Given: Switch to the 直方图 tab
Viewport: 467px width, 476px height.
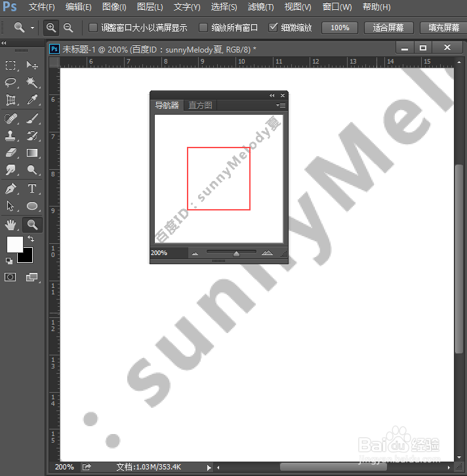Looking at the screenshot, I should [x=200, y=105].
